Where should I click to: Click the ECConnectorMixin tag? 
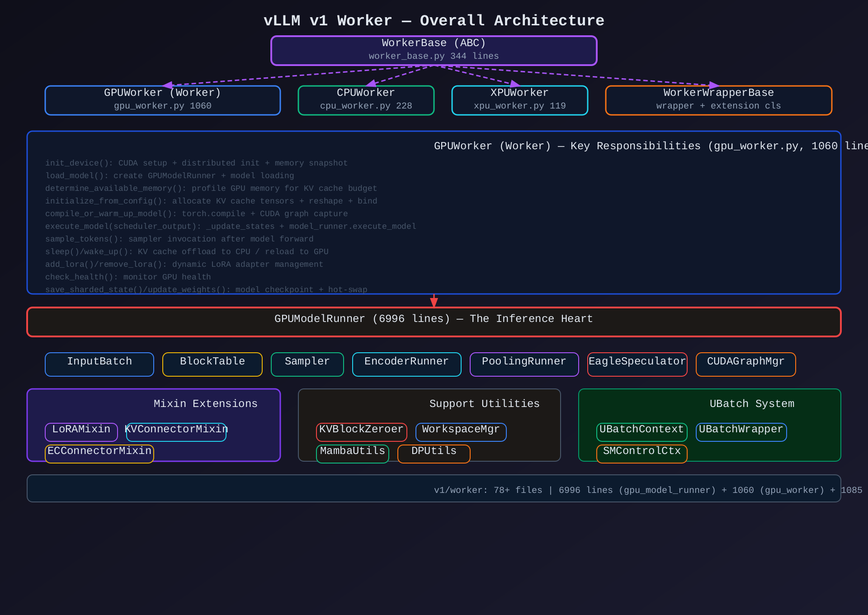99,454
